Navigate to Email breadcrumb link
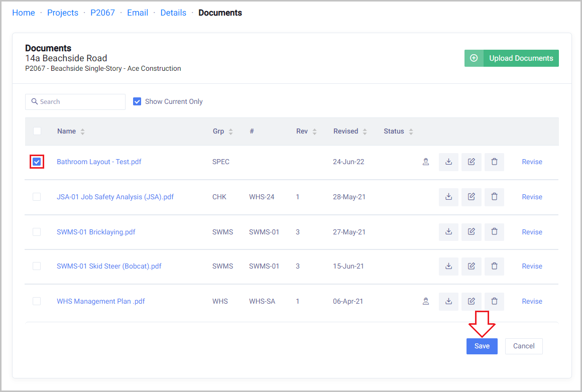Viewport: 582px width, 392px height. pyautogui.click(x=138, y=13)
